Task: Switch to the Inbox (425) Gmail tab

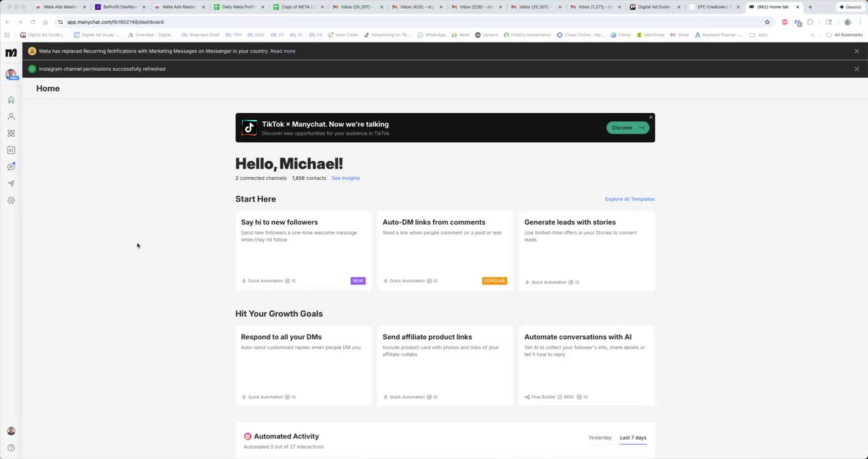Action: pyautogui.click(x=416, y=7)
